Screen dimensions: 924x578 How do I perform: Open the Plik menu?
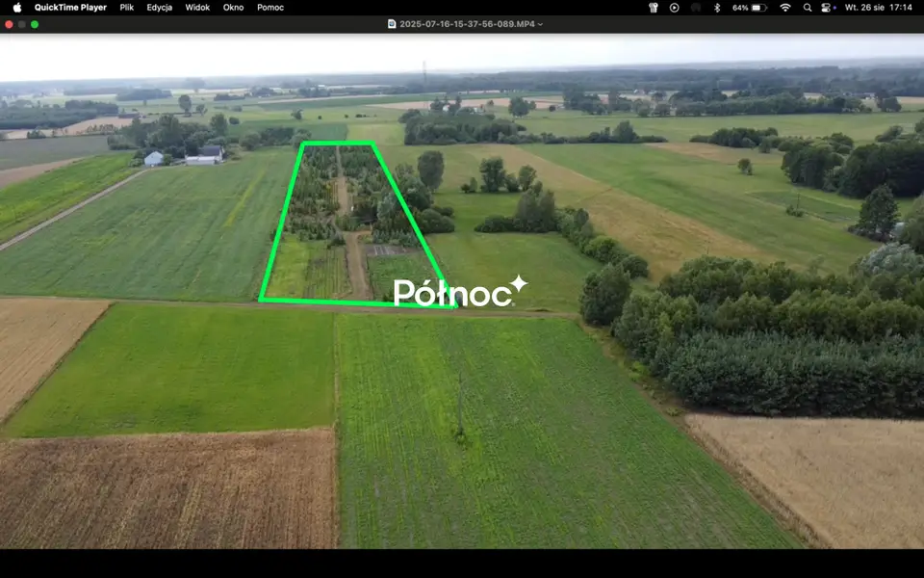click(x=127, y=8)
